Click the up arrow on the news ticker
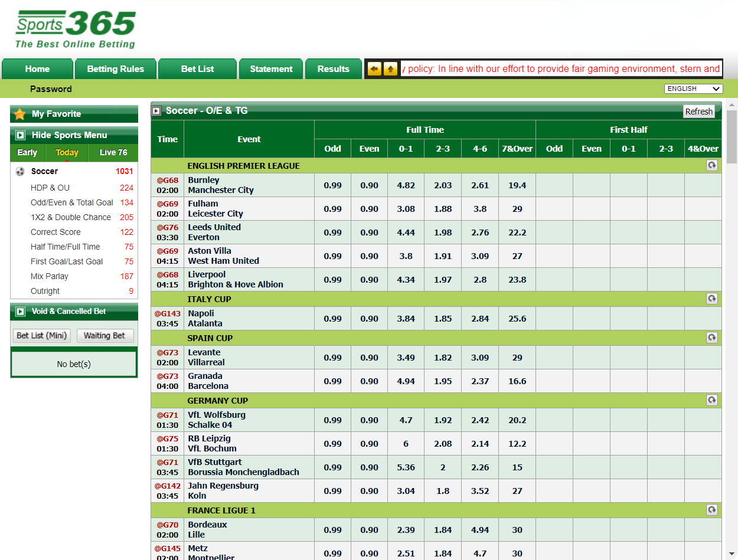Image resolution: width=738 pixels, height=560 pixels. coord(390,69)
